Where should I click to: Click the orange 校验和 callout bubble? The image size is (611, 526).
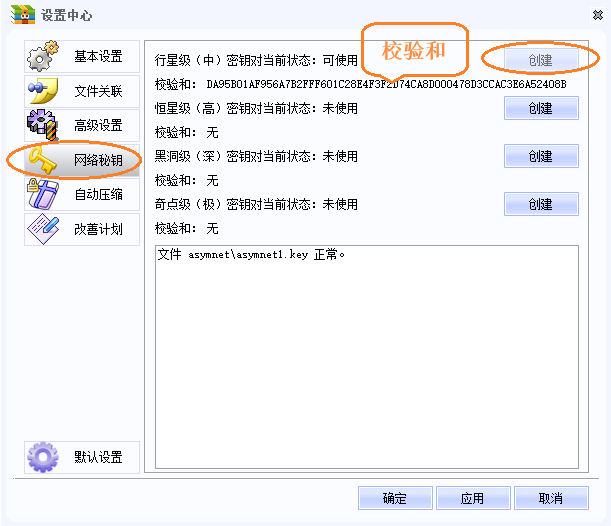(x=415, y=52)
